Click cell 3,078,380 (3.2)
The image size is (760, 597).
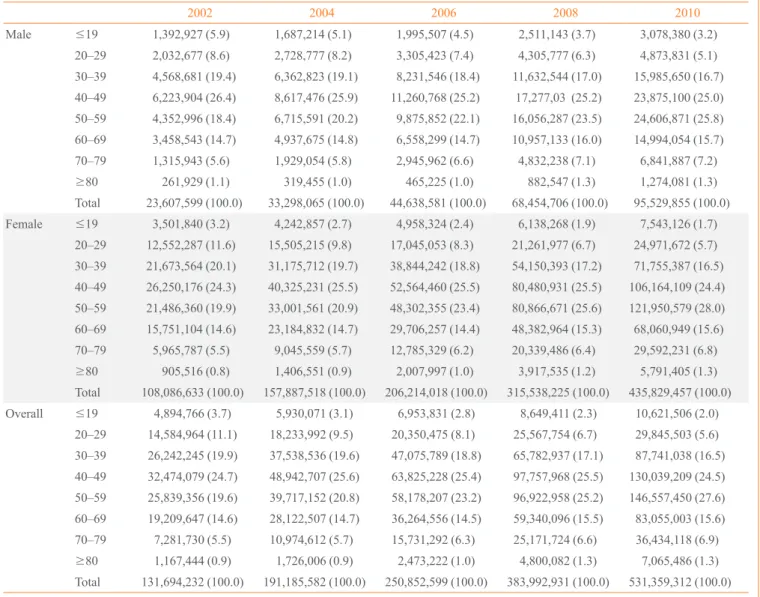[679, 34]
